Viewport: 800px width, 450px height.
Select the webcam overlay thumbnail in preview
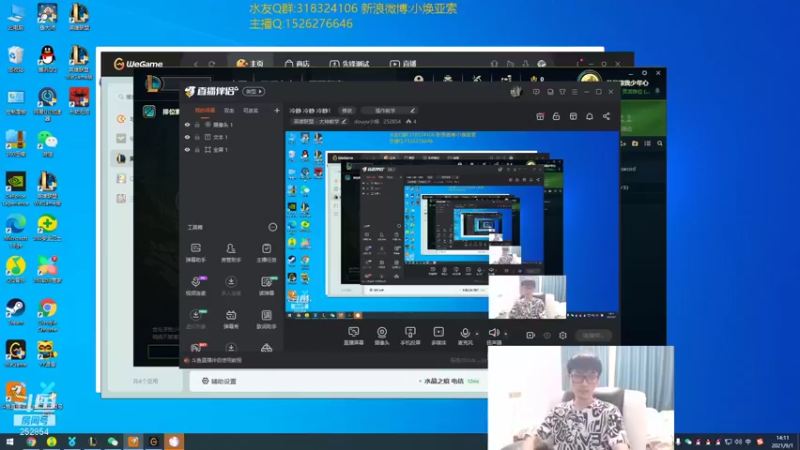click(x=527, y=297)
